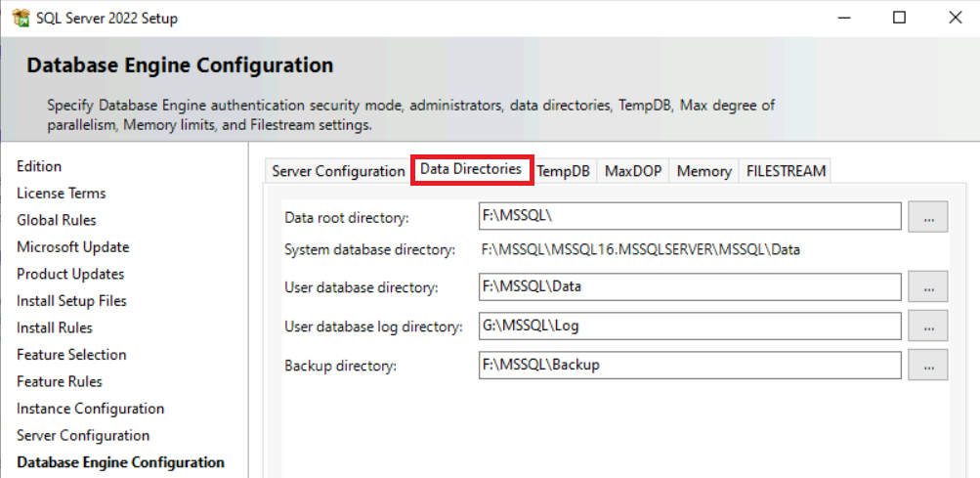Screen dimensions: 980x478
Task: Switch to the Server Configuration tab
Action: click(339, 171)
